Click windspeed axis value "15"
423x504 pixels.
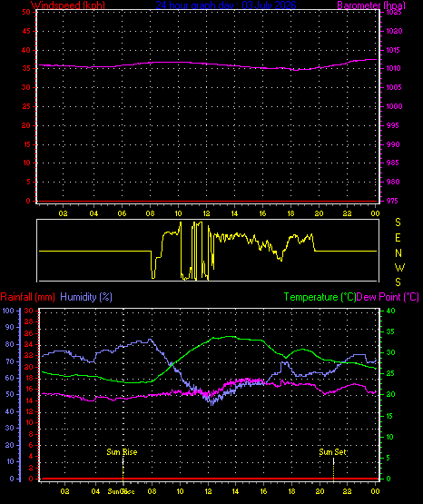pos(26,144)
